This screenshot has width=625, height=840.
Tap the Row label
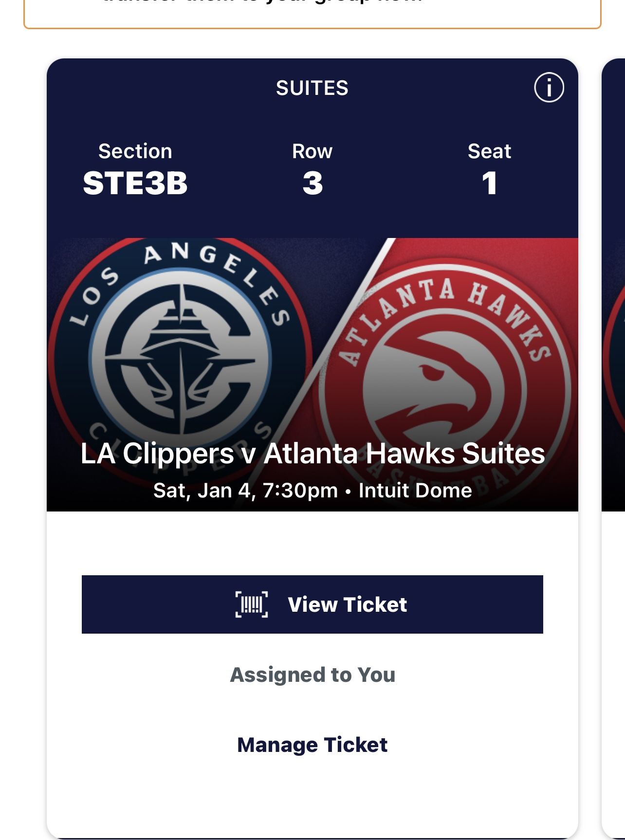coord(312,151)
